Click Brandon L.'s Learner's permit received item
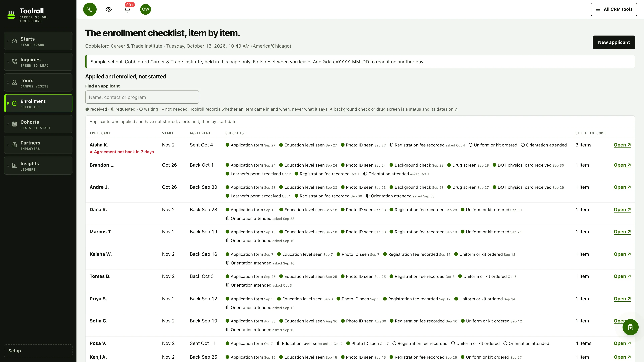This screenshot has height=362, width=644. pyautogui.click(x=258, y=174)
